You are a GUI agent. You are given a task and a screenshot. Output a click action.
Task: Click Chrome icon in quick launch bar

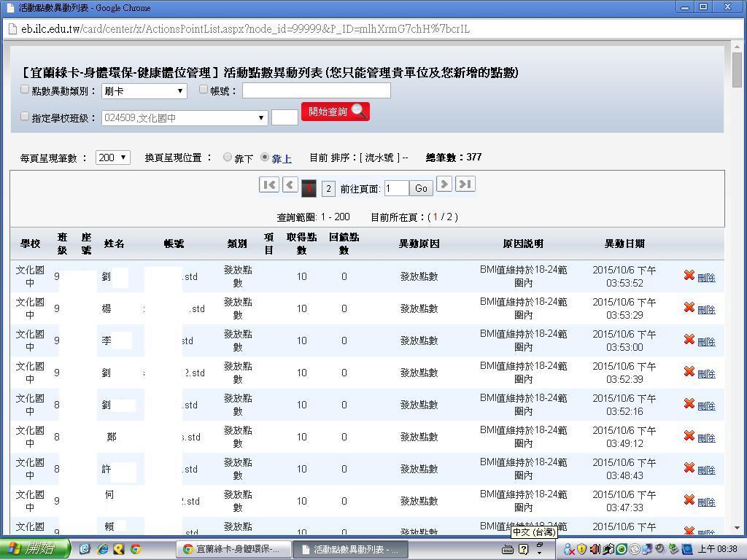[135, 549]
